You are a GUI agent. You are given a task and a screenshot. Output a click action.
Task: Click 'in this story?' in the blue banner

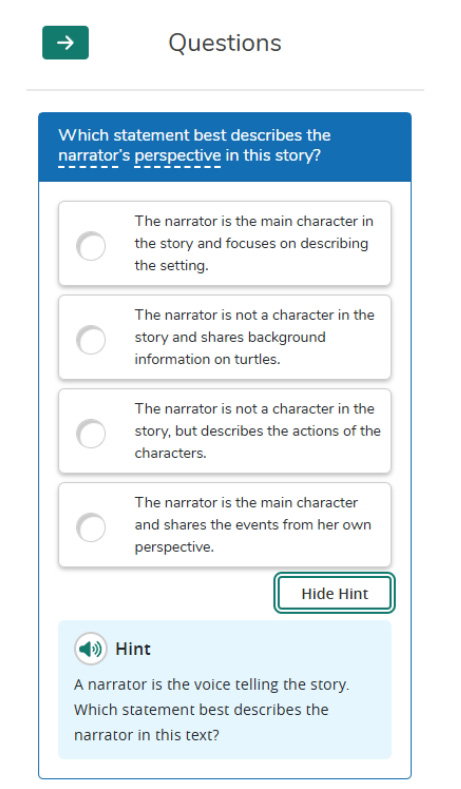click(x=273, y=155)
